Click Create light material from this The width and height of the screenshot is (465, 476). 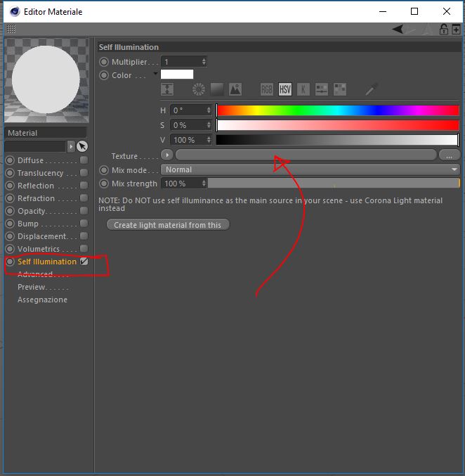168,225
